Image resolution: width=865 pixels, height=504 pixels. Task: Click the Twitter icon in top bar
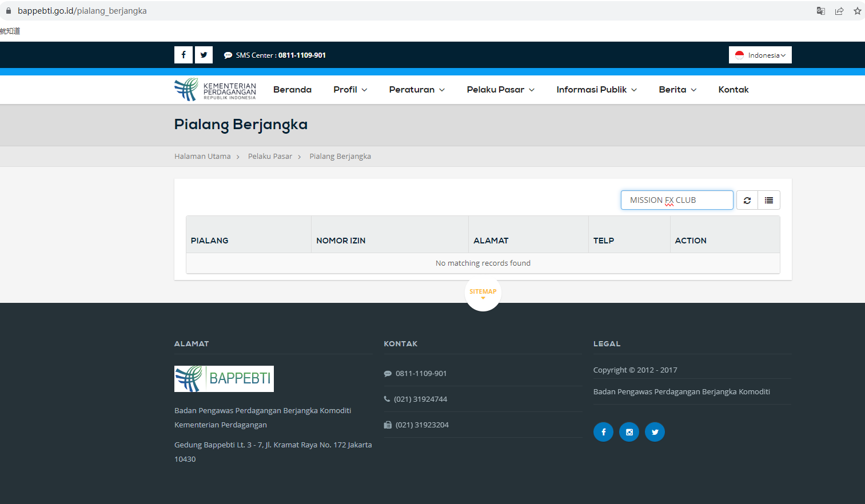pos(204,55)
